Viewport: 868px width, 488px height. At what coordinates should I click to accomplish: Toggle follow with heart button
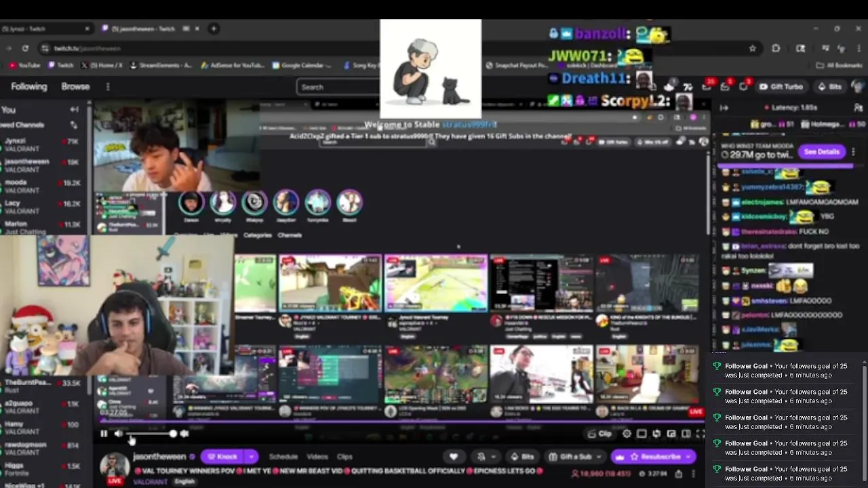coord(454,457)
